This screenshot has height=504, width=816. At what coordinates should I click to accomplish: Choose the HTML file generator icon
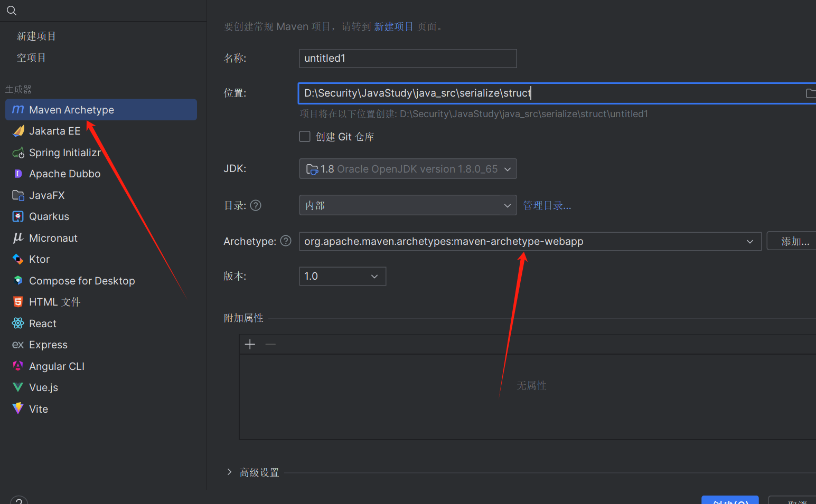coord(18,302)
